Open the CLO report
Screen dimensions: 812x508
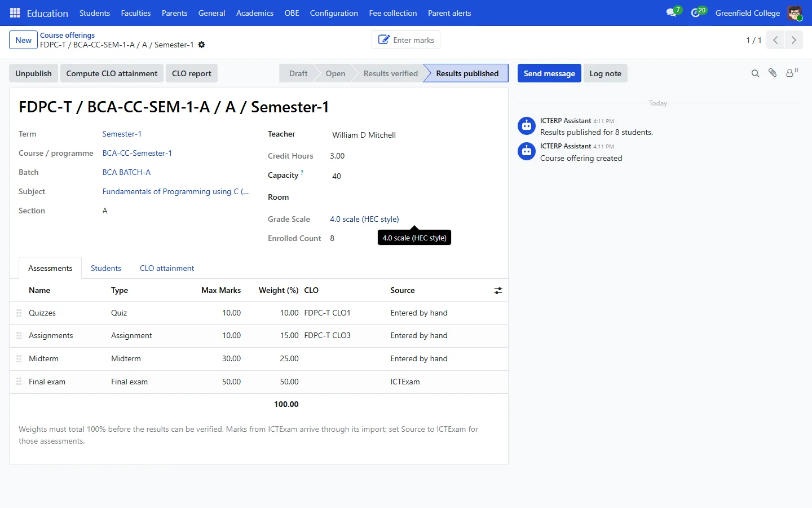coord(192,73)
